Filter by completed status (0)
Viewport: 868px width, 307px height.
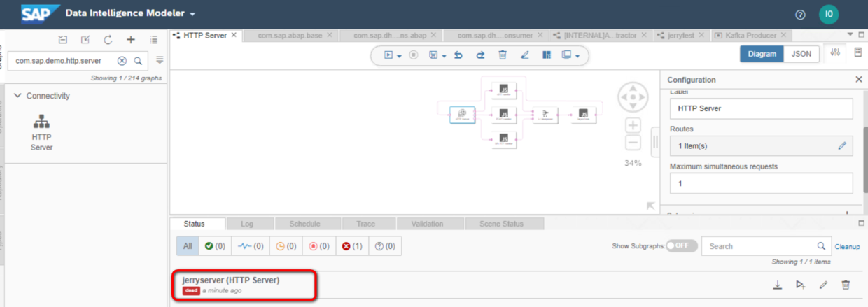coord(215,246)
